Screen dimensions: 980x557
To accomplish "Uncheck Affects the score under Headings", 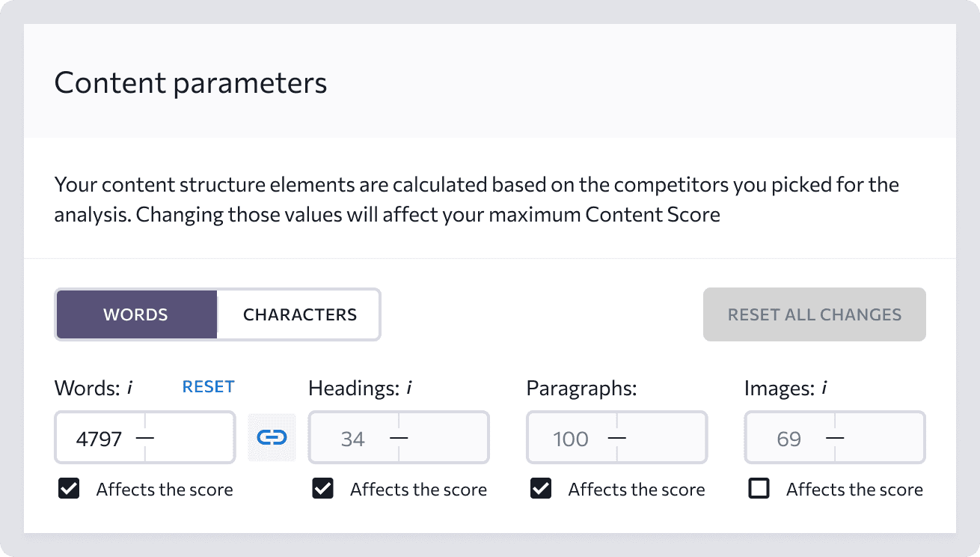I will [323, 490].
